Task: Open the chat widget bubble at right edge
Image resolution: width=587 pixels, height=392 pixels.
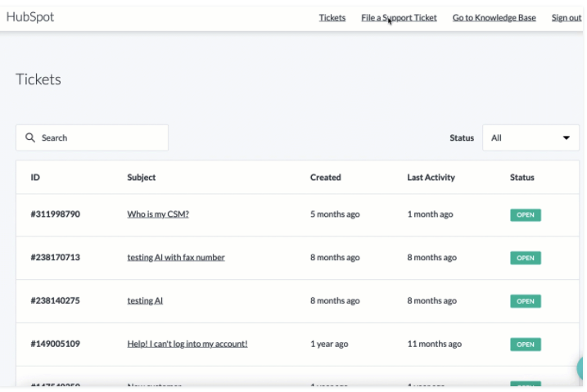Action: click(581, 368)
